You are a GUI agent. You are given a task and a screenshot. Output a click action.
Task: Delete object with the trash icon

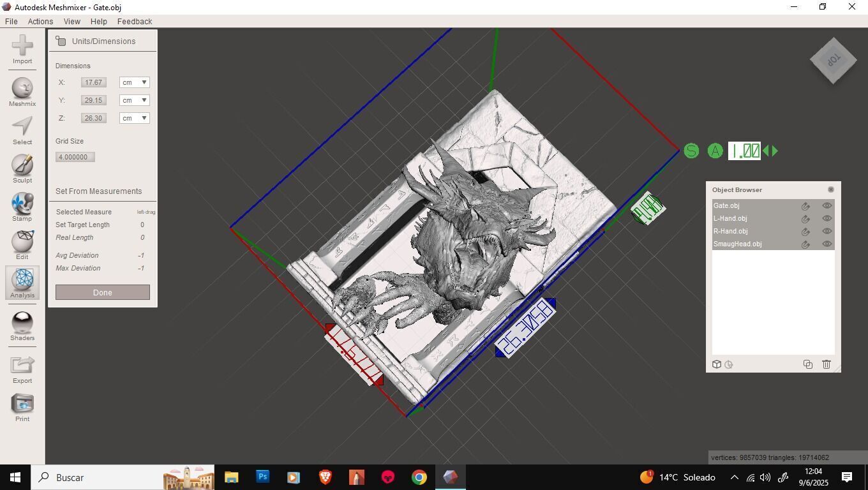coord(827,364)
